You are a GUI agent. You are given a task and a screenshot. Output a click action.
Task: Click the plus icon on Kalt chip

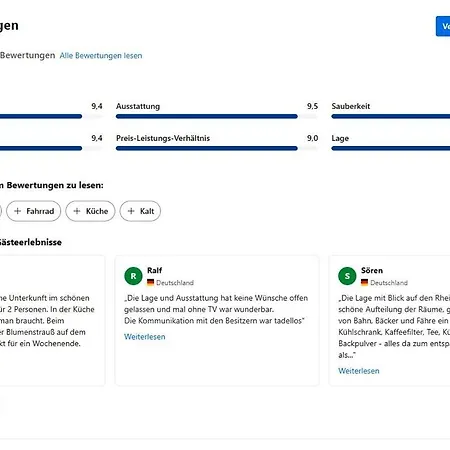[x=131, y=211]
